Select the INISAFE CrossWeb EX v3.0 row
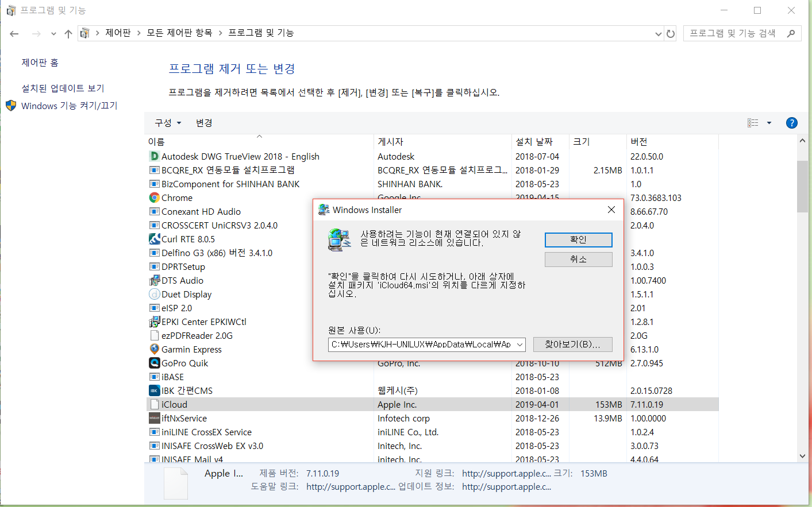This screenshot has width=812, height=507. [433, 446]
